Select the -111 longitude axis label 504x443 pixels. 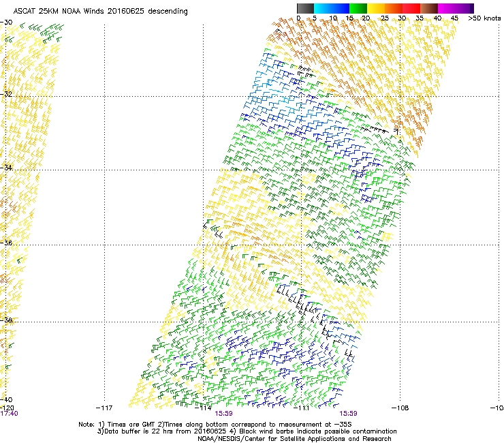[x=302, y=408]
